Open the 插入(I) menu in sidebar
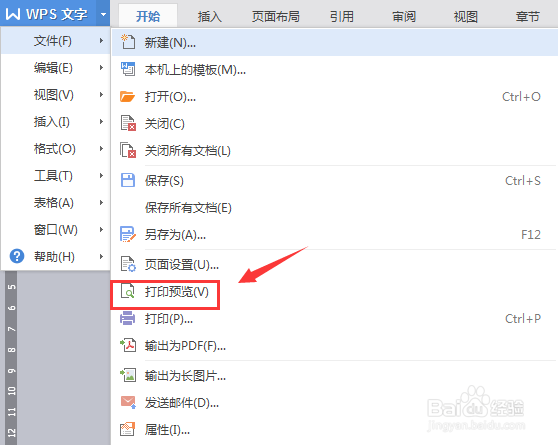Viewport: 558px width, 445px height. coord(56,121)
